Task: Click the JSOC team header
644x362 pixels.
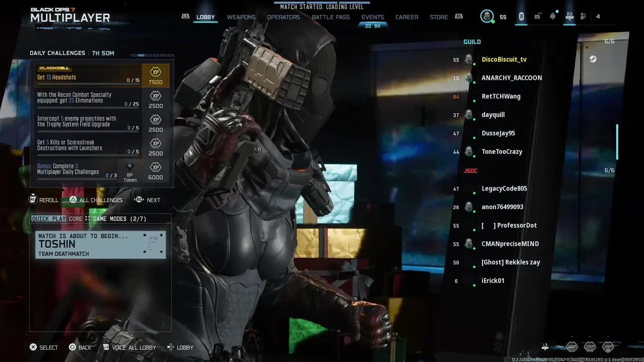Action: pos(470,171)
